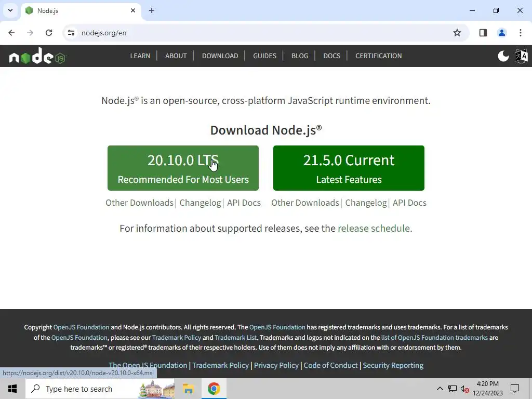Open the GUIDES menu item

click(x=264, y=56)
